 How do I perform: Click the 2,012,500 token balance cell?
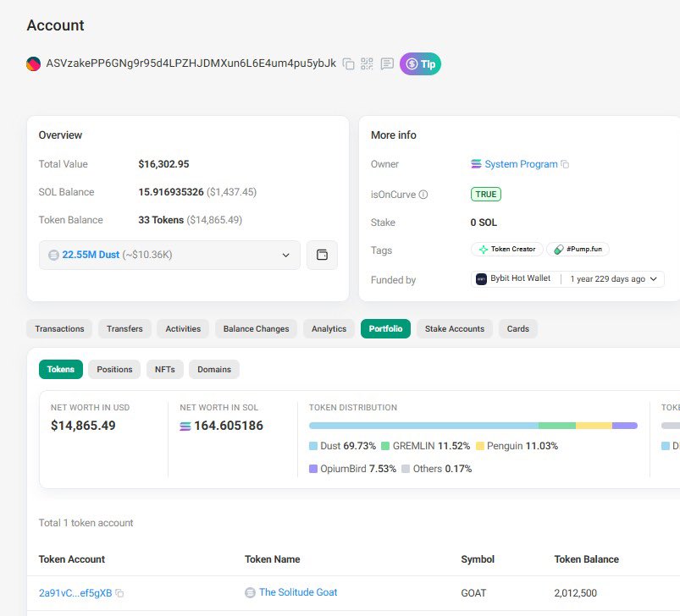576,593
